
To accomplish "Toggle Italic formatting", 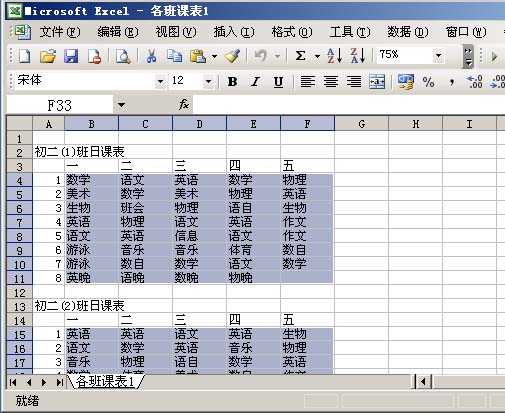I will 255,81.
